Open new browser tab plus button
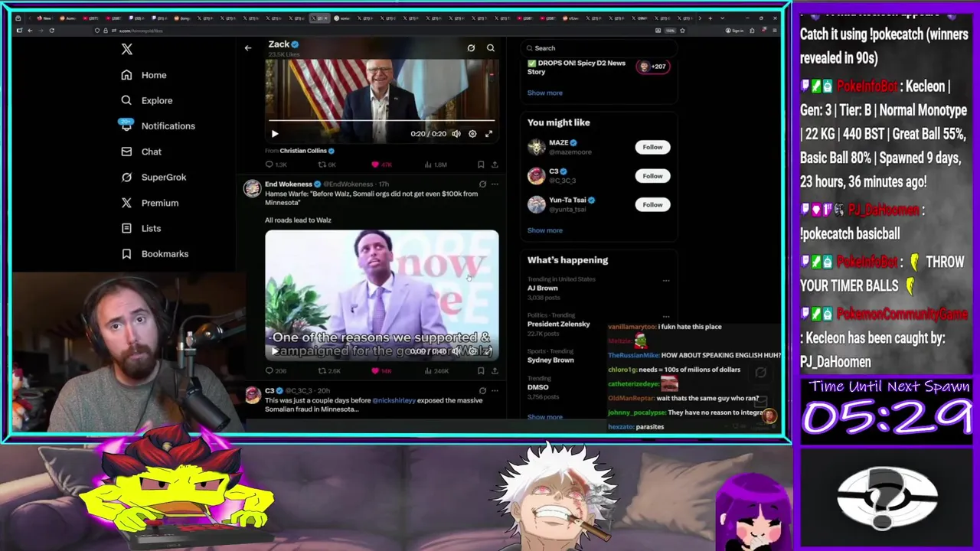 click(710, 18)
